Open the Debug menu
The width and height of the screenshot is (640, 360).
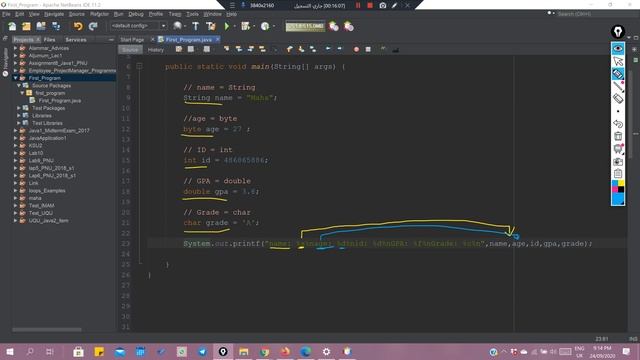click(136, 14)
